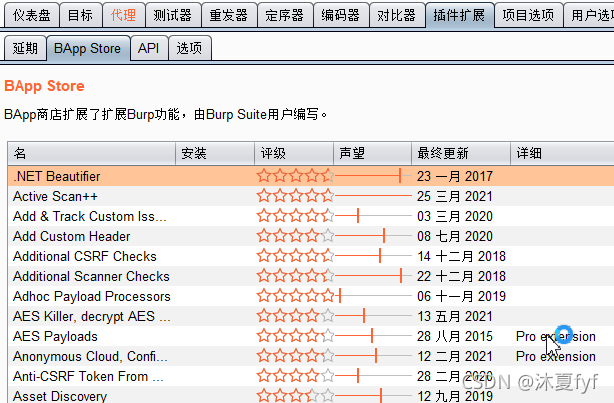This screenshot has width=614, height=403.
Task: Click popularity bar of Add Custom Header
Action: point(373,236)
